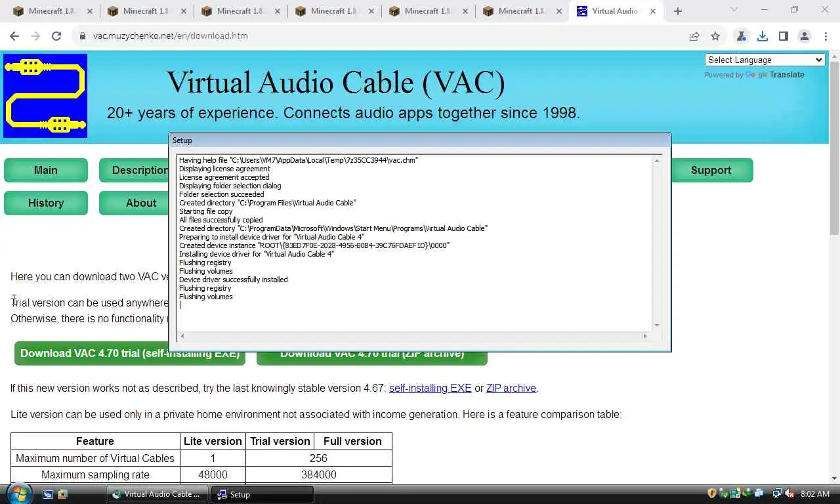Image resolution: width=840 pixels, height=504 pixels.
Task: Open the Select Language dropdown
Action: point(765,60)
